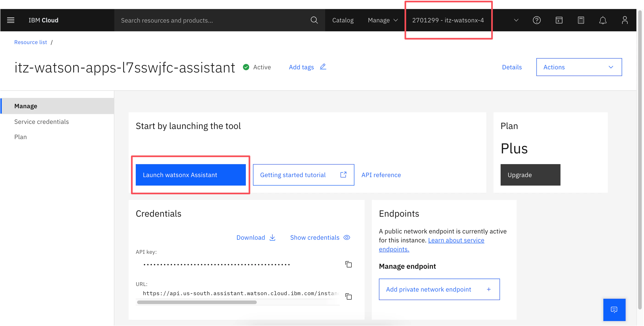This screenshot has width=644, height=326.
Task: Click the feedback chat button
Action: point(614,310)
